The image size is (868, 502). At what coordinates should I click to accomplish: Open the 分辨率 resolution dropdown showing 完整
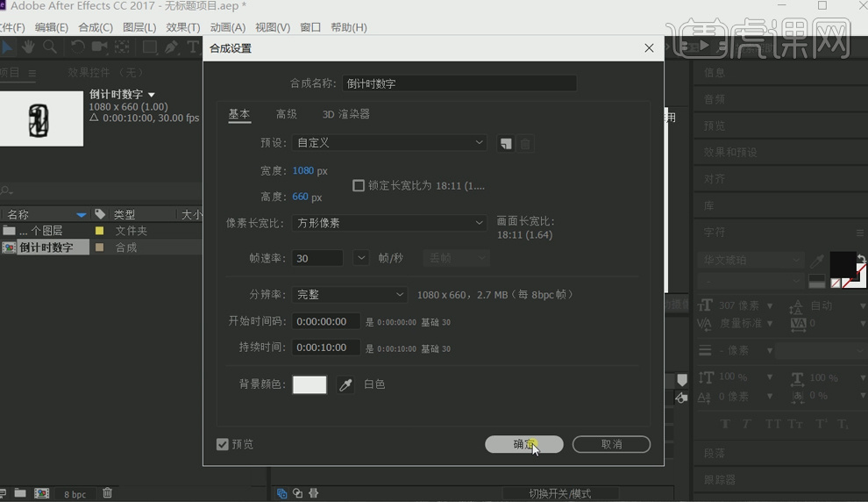tap(350, 295)
